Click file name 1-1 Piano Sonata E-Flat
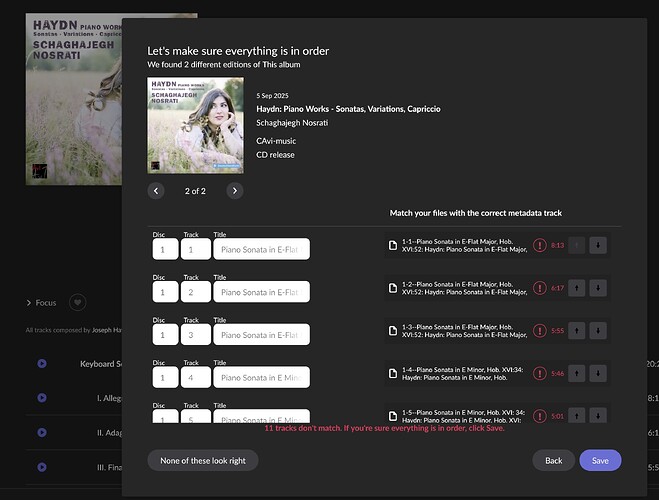Screen dimensions: 659x500 click(464, 245)
